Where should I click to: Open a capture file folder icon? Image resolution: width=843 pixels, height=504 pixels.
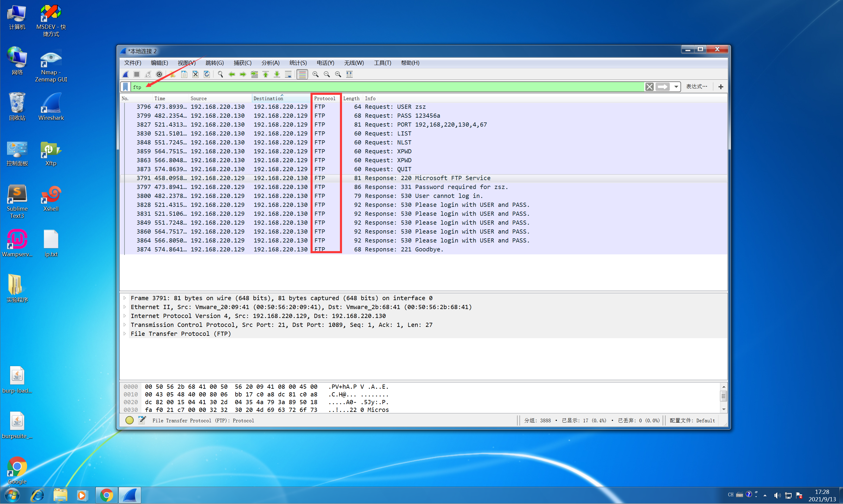pos(173,74)
